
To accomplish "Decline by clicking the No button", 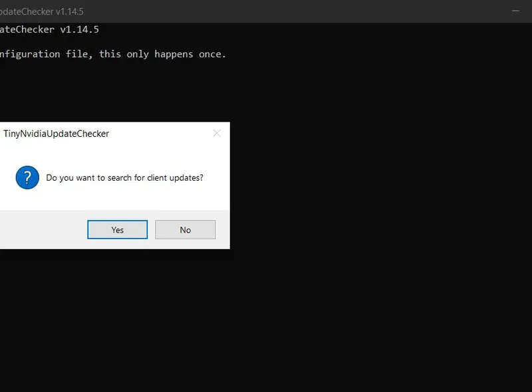I will [x=186, y=230].
